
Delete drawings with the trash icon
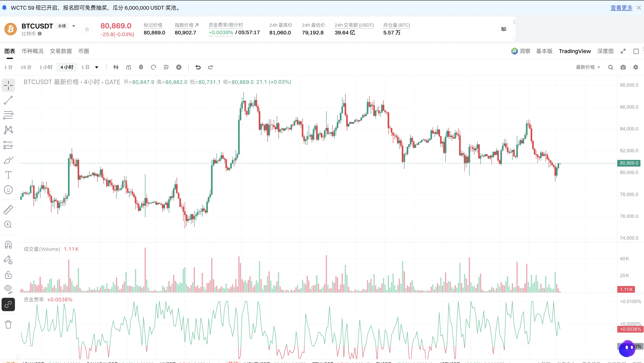click(8, 324)
